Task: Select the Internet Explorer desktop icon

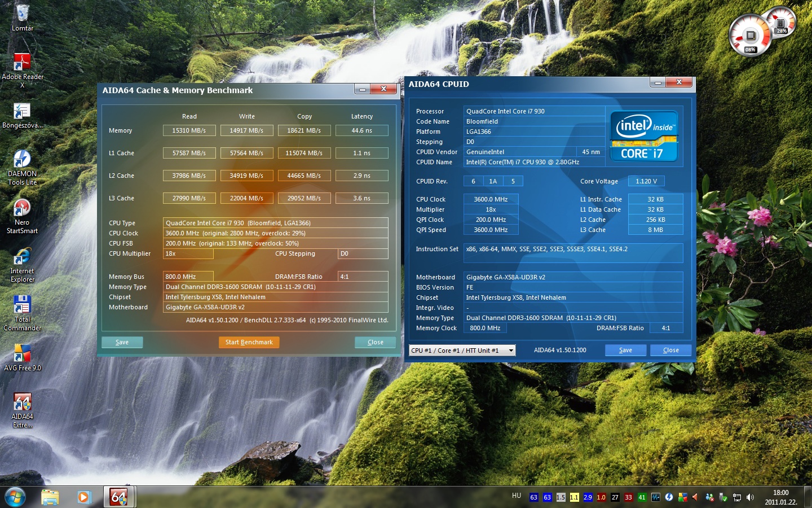Action: (23, 264)
